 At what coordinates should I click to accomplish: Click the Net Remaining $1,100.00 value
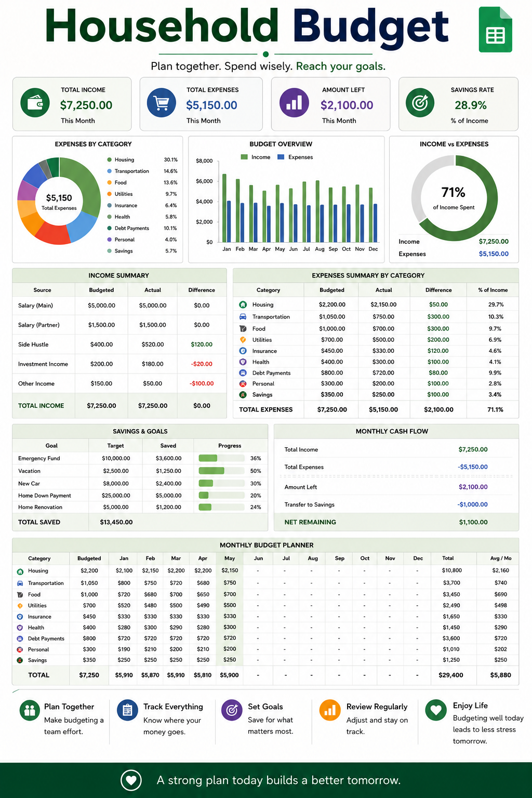click(473, 522)
